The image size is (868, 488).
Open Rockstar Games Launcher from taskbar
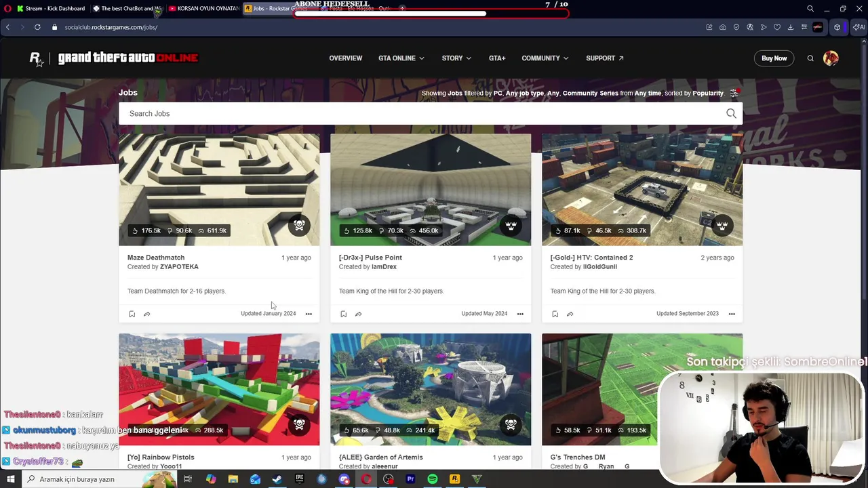click(x=454, y=479)
